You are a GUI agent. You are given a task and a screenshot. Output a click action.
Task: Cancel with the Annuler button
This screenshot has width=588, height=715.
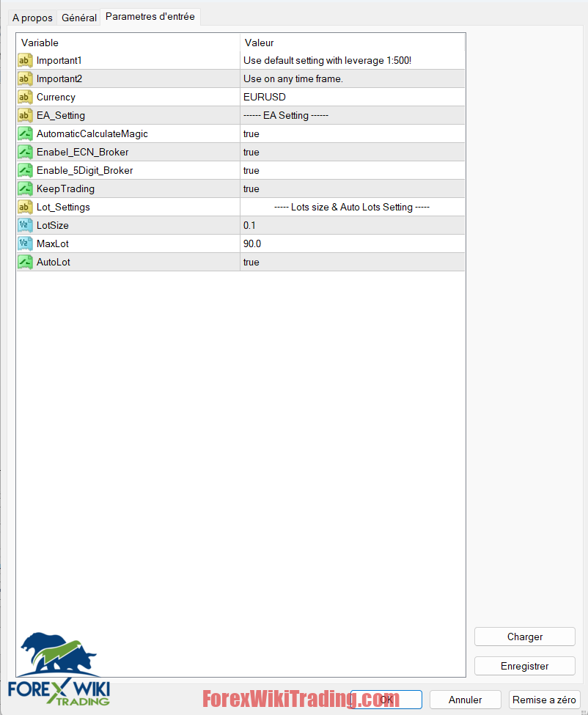pos(465,700)
